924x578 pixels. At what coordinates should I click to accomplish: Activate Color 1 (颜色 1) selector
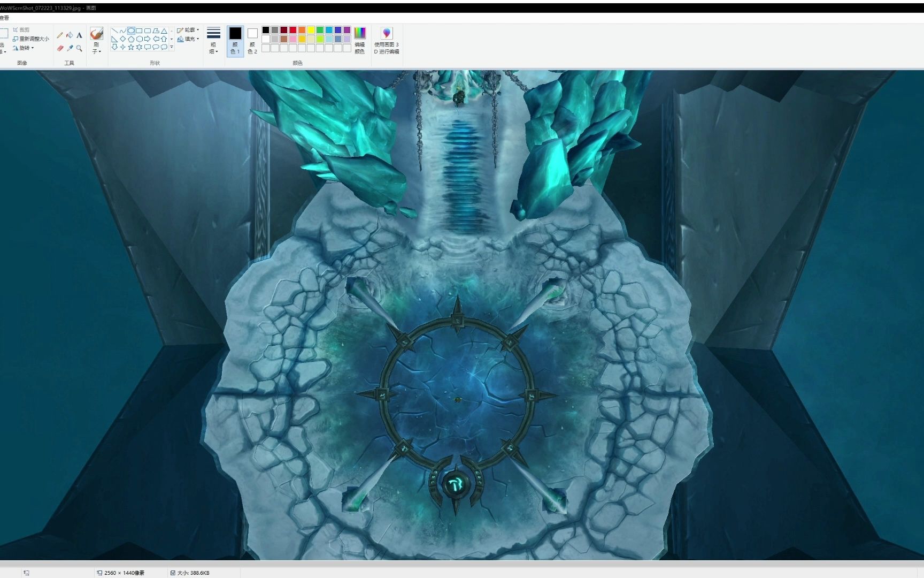(x=235, y=41)
